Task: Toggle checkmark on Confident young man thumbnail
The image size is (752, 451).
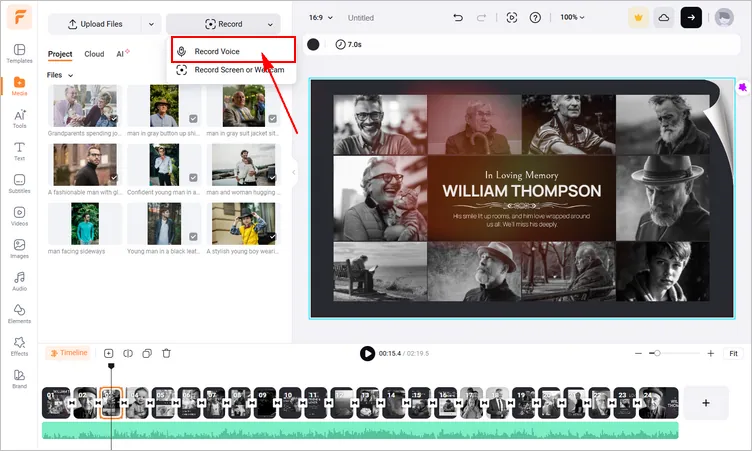Action: [x=193, y=178]
